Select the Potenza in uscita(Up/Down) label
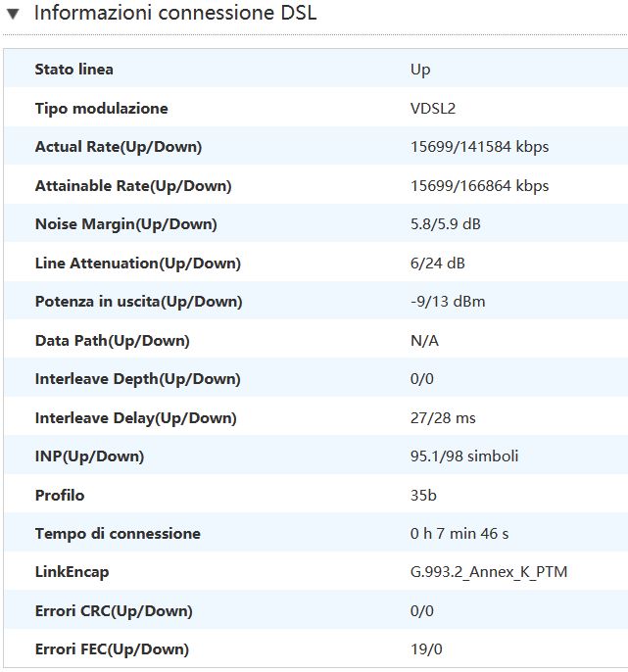This screenshot has height=672, width=628. point(138,302)
